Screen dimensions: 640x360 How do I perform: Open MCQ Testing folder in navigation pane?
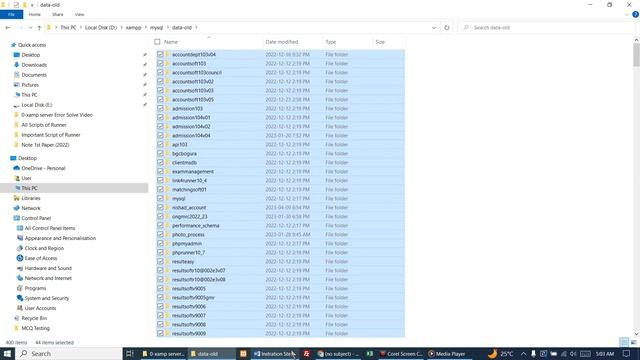[36, 328]
